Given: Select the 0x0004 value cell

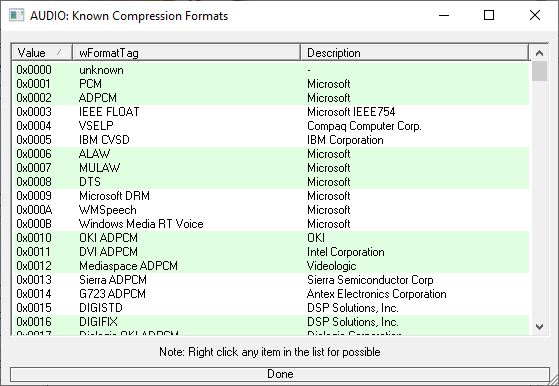Looking at the screenshot, I should pyautogui.click(x=34, y=126).
